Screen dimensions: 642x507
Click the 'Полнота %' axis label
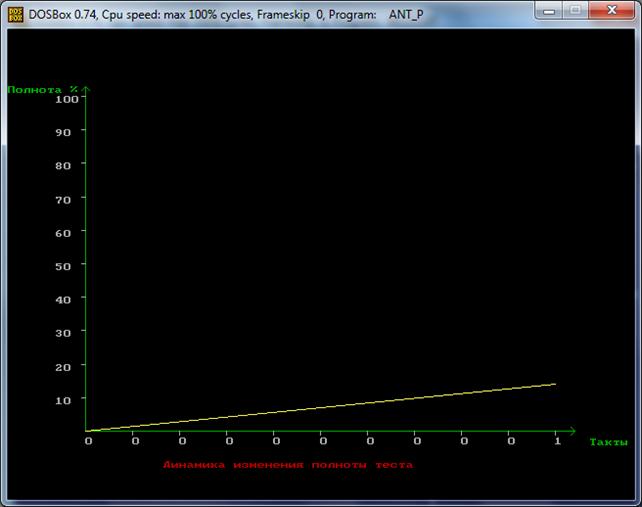(x=43, y=89)
